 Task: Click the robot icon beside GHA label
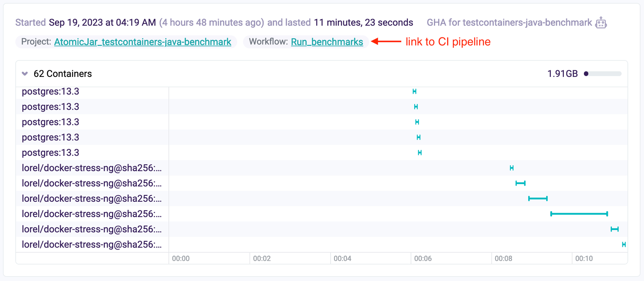601,23
